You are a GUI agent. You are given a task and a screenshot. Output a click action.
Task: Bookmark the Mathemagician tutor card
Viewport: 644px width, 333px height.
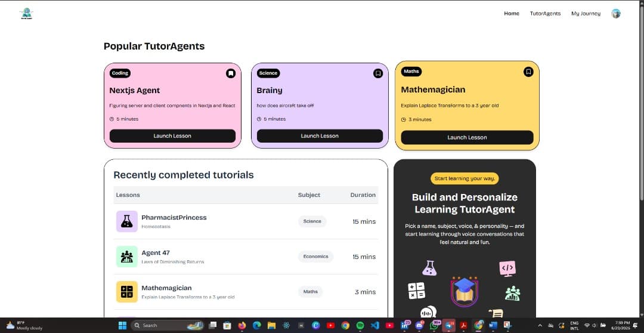(528, 72)
